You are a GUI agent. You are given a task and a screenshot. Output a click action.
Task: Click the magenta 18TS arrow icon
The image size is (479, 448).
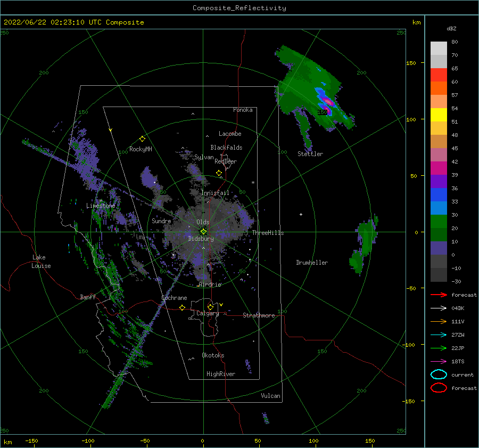[439, 362]
